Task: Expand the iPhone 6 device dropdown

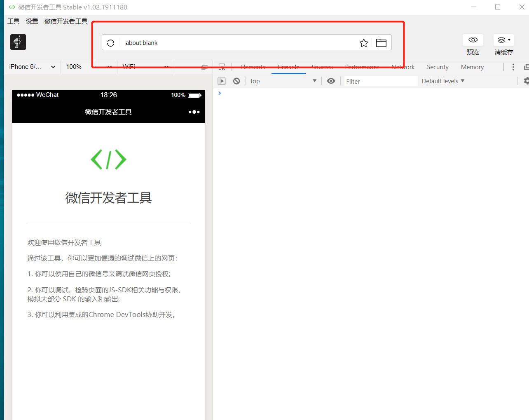Action: [x=32, y=67]
